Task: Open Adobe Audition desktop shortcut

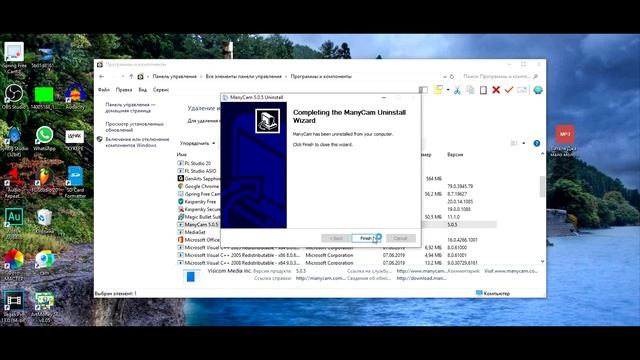Action: (x=14, y=222)
